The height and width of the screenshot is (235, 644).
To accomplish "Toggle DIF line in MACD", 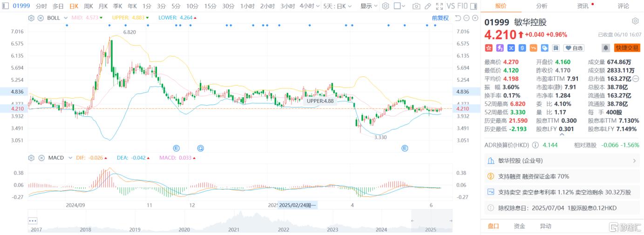I will click(92, 158).
